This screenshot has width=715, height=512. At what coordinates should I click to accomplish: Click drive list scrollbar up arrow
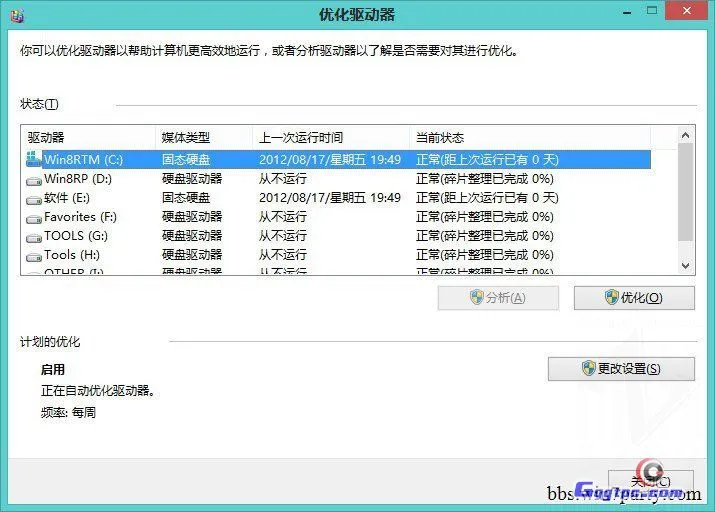click(x=685, y=135)
